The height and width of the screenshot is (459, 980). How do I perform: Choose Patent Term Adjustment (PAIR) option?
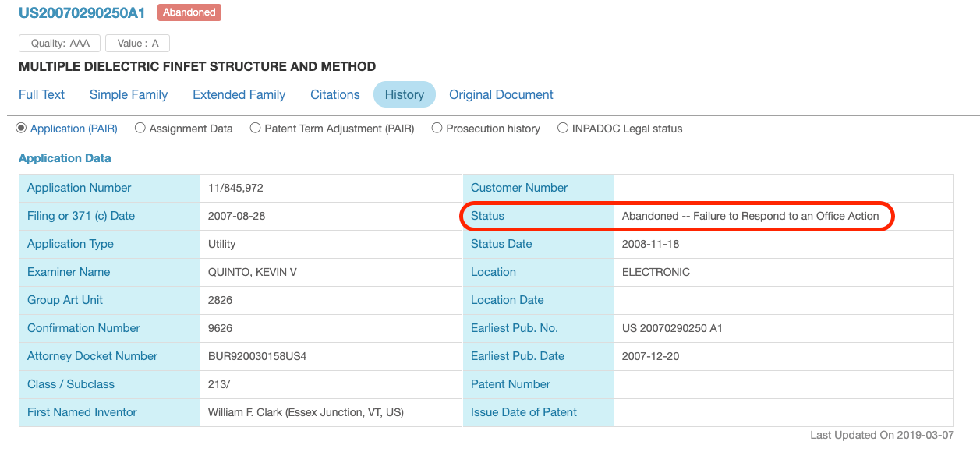[x=256, y=128]
